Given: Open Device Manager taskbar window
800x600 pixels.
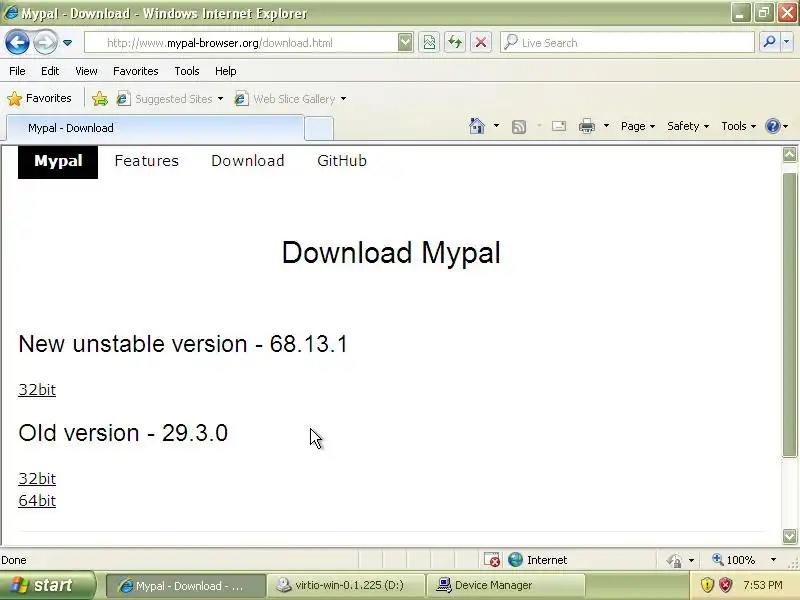Looking at the screenshot, I should (506, 585).
